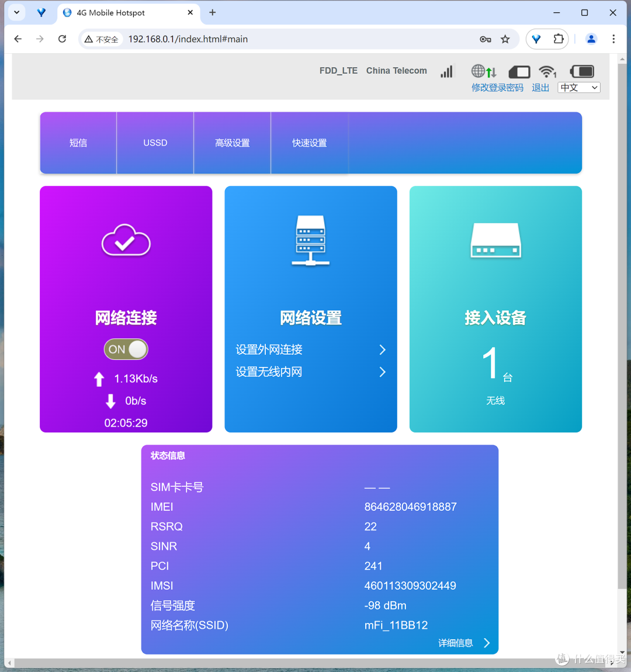This screenshot has height=672, width=631.
Task: Click the pinned Y tab icon
Action: (41, 12)
